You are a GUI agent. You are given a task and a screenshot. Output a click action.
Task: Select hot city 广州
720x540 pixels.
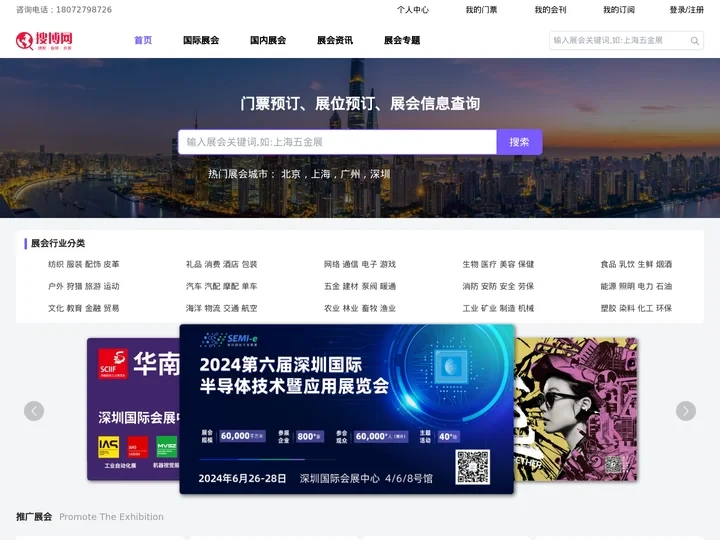click(x=350, y=174)
